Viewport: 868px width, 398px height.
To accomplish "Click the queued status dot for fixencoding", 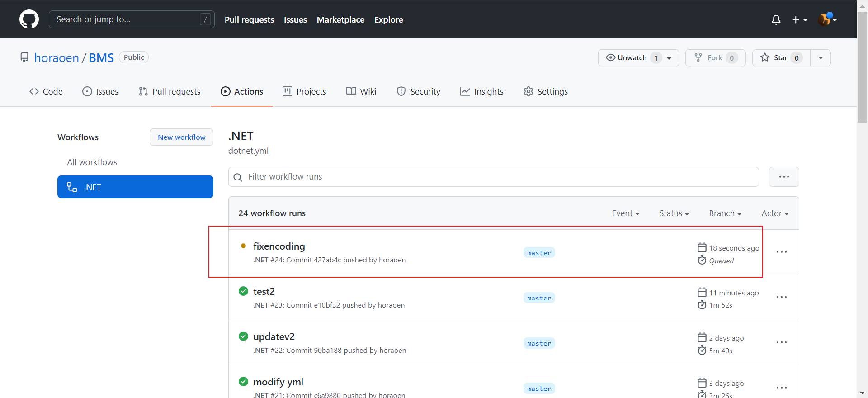I will click(243, 246).
